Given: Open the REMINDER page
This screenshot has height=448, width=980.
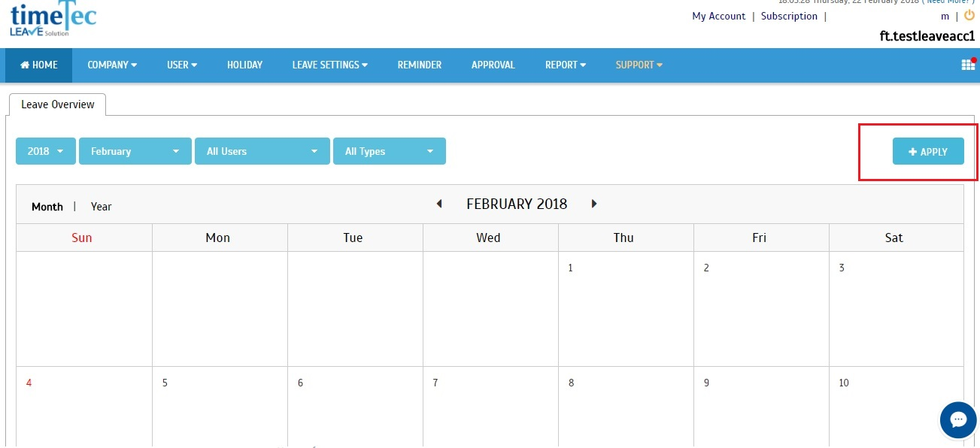Looking at the screenshot, I should click(x=420, y=65).
